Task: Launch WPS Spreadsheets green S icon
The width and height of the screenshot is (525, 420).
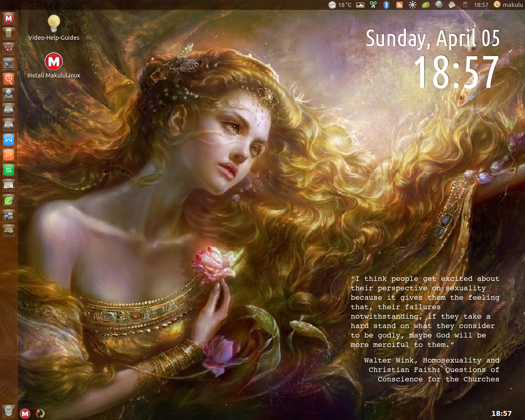Action: [9, 170]
